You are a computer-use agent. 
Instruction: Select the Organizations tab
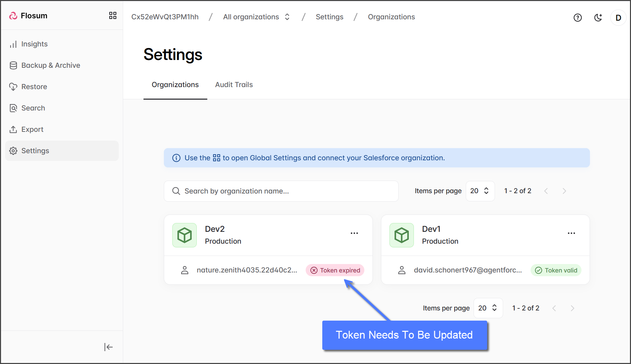(x=175, y=85)
